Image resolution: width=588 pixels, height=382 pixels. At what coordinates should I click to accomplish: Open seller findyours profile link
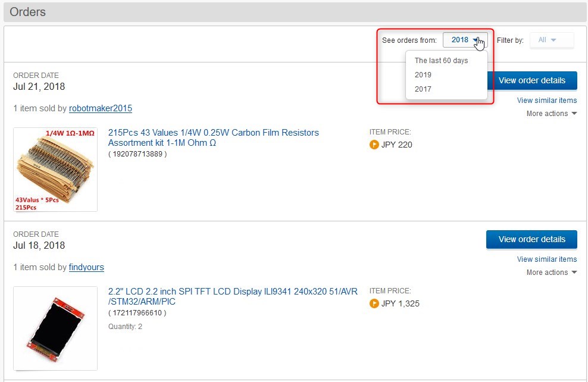86,267
